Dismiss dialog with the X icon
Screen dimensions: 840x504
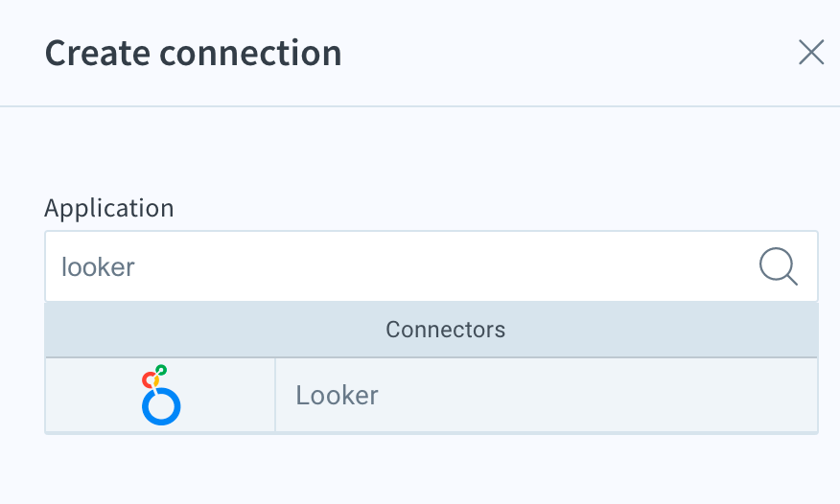click(x=811, y=53)
